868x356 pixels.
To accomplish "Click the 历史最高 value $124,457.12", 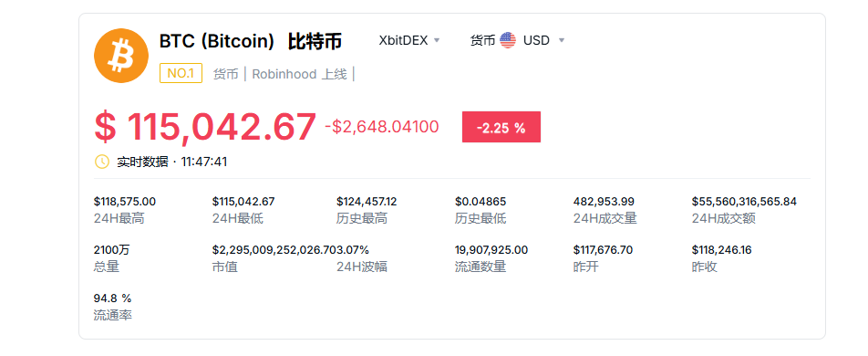I will (x=367, y=202).
